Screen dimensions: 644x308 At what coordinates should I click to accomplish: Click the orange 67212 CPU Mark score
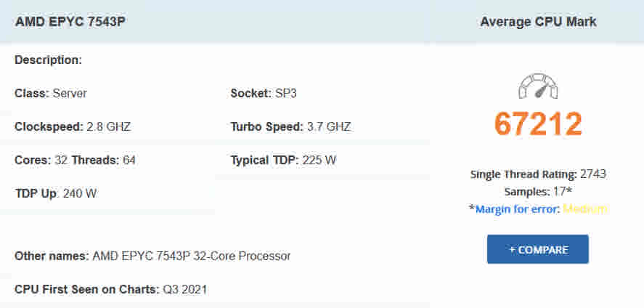[x=538, y=124]
